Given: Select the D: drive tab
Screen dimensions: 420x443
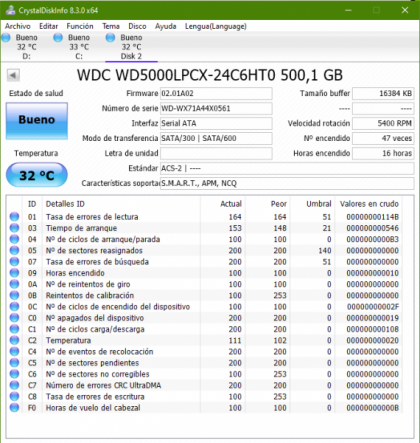Looking at the screenshot, I should click(x=26, y=47).
